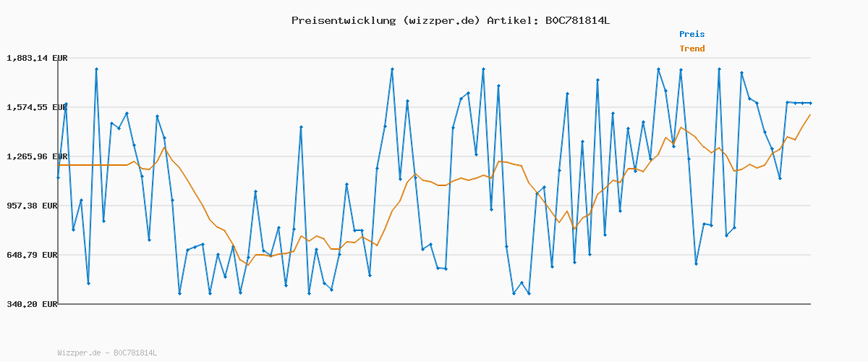This screenshot has width=868, height=362.
Task: Select the blue Preis legend label
Action: pos(692,34)
